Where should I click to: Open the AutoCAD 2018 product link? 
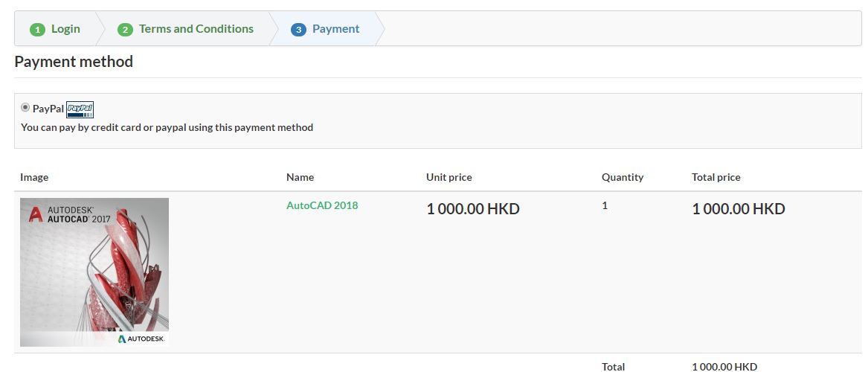click(x=322, y=205)
